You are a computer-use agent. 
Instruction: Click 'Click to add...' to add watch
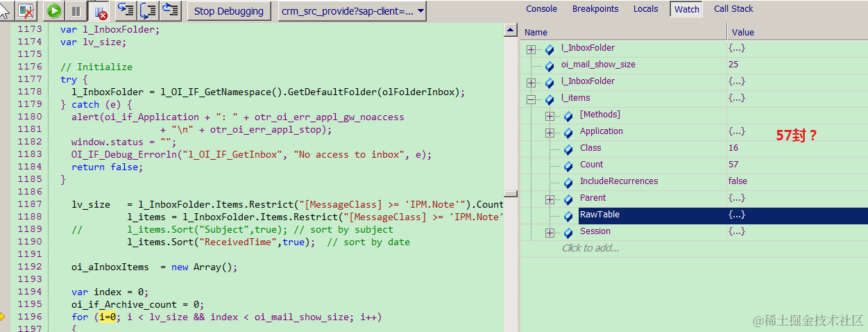click(x=590, y=248)
